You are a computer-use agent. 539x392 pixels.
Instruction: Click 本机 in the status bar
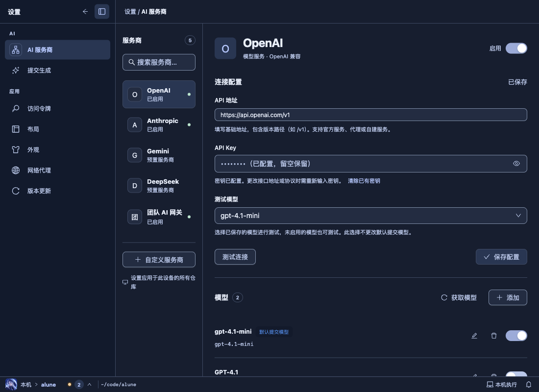coord(26,385)
